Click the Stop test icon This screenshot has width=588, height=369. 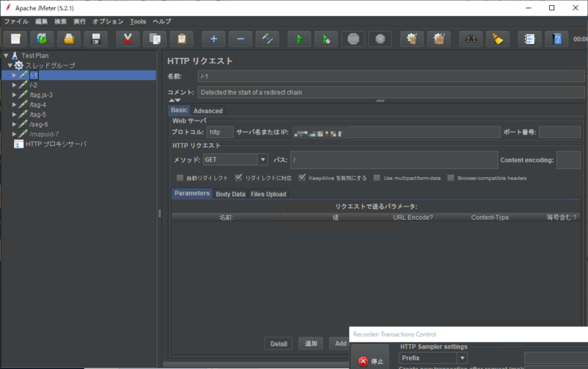[354, 39]
